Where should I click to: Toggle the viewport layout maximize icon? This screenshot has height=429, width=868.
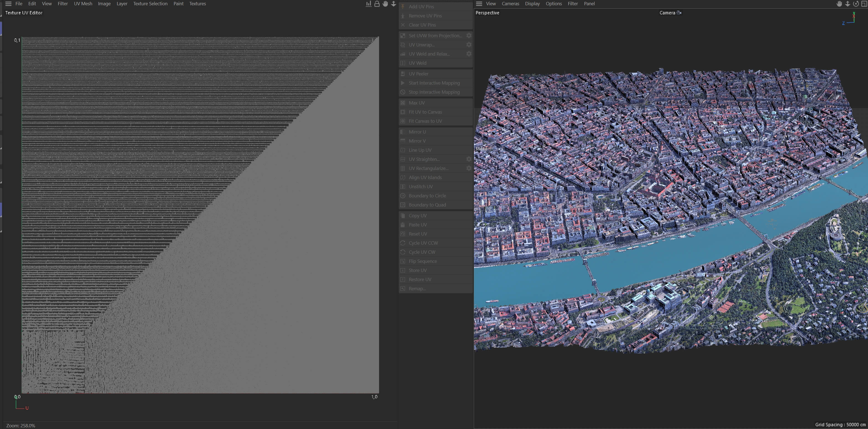[x=864, y=4]
